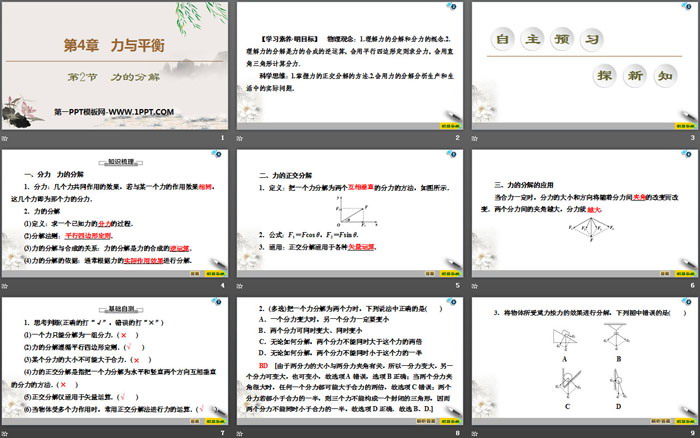Image resolution: width=700 pixels, height=438 pixels.
Task: Click the yellow navigation button on slide 7
Action: coord(215,421)
